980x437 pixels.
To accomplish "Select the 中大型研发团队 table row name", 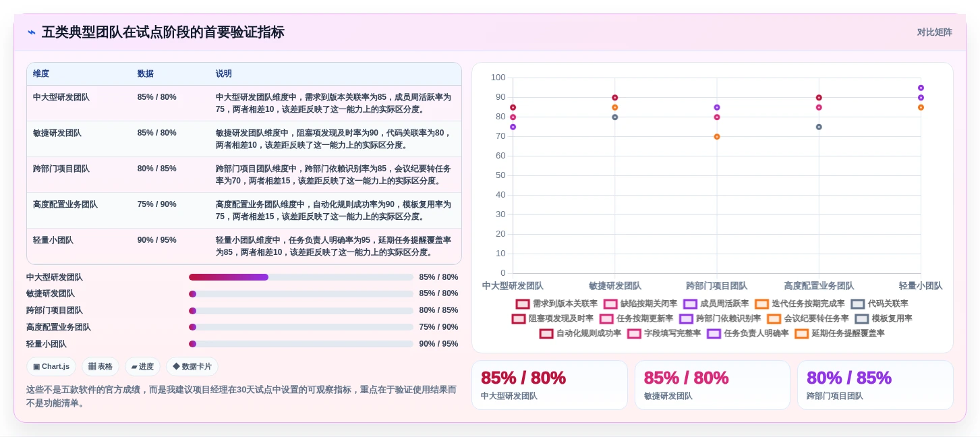I will click(x=61, y=97).
